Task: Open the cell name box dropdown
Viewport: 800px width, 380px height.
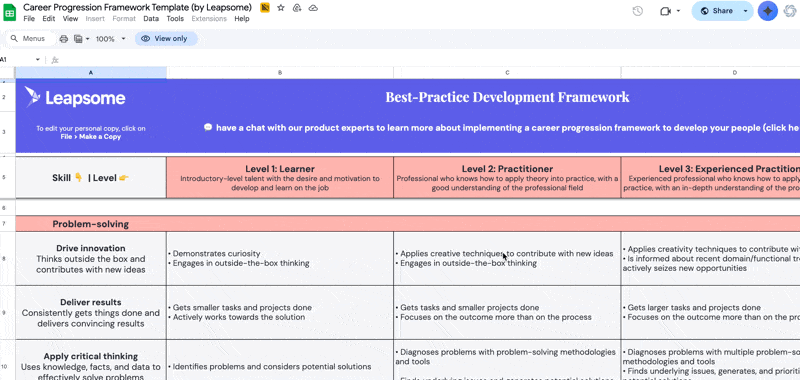Action: (38, 60)
